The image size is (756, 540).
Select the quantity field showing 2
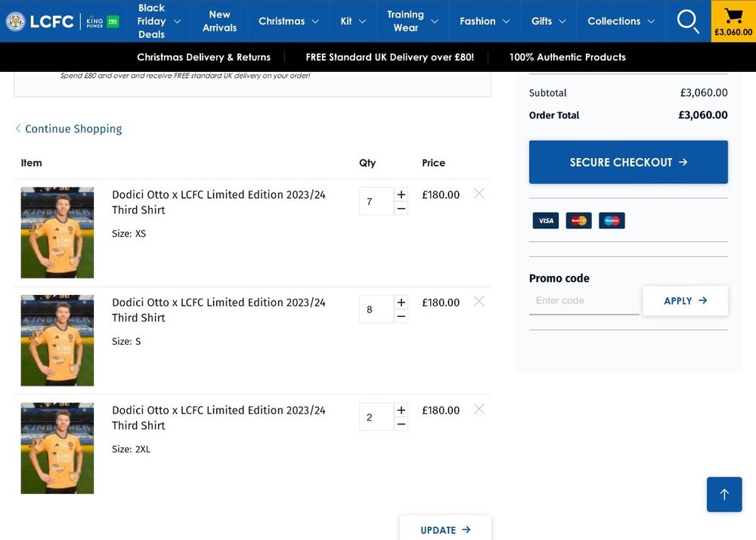click(376, 417)
